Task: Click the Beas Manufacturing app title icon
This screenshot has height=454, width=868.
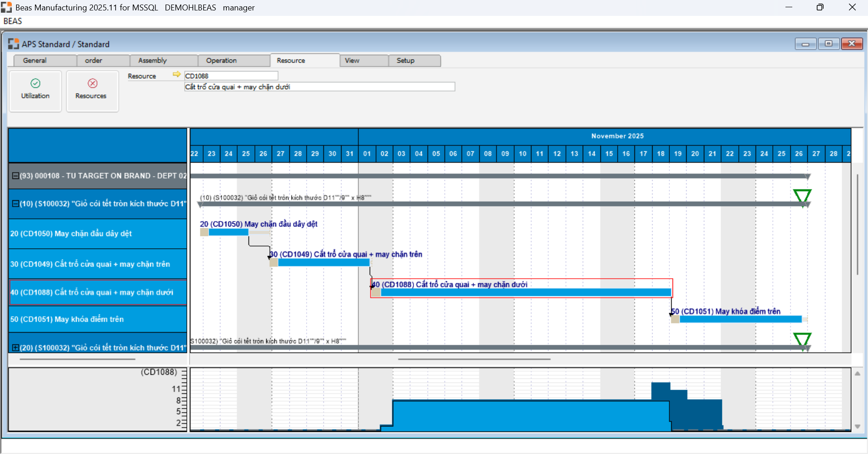Action: (x=6, y=7)
